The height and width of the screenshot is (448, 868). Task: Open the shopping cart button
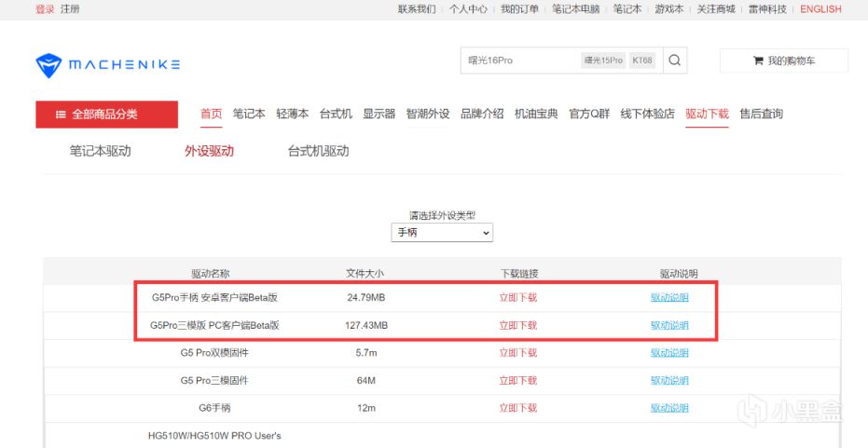pos(784,61)
